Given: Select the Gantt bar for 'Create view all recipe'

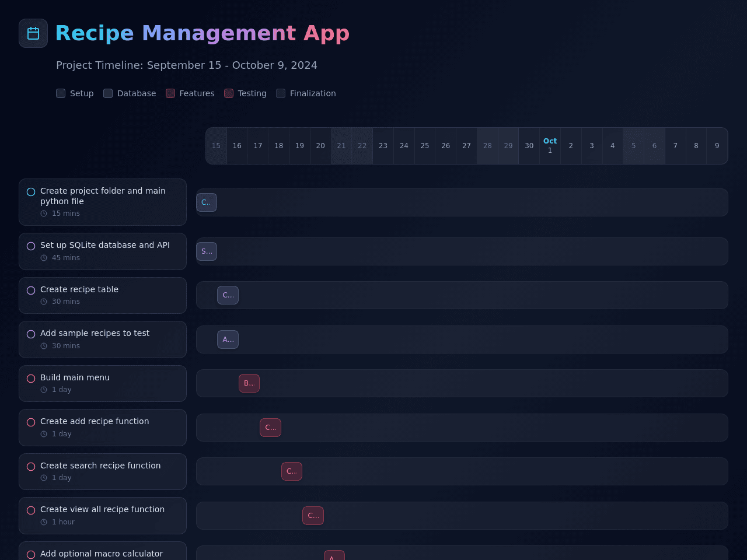Looking at the screenshot, I should click(x=313, y=516).
